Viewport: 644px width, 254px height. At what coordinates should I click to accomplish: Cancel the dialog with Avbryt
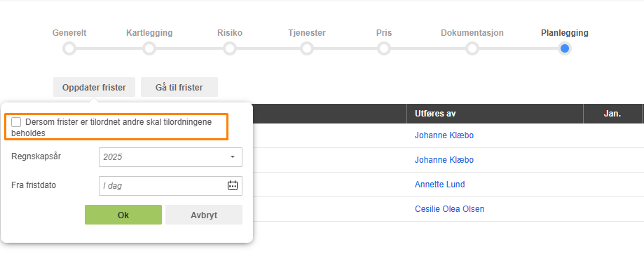(x=204, y=215)
